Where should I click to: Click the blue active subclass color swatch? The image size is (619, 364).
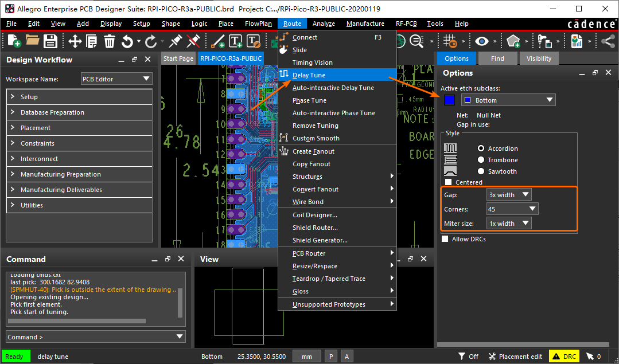449,100
